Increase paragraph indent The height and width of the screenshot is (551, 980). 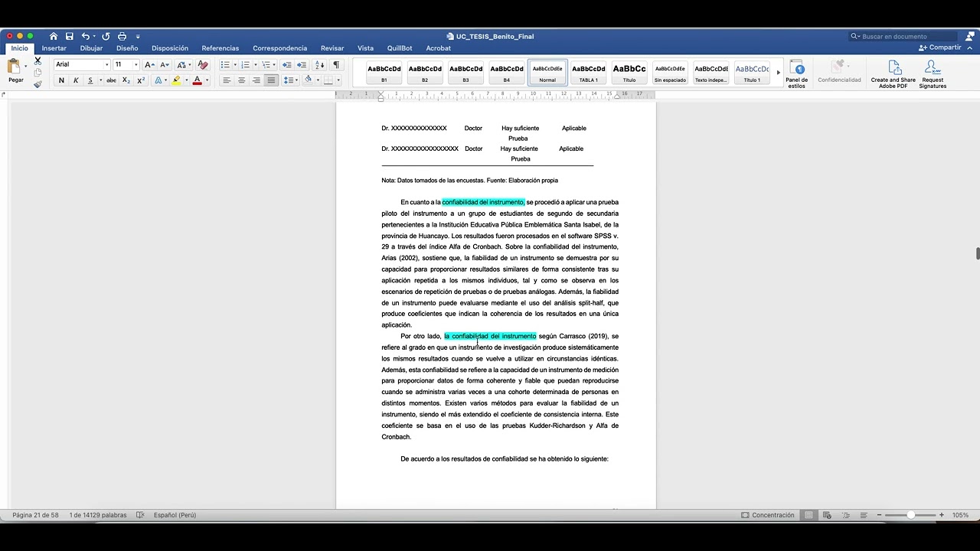[302, 65]
